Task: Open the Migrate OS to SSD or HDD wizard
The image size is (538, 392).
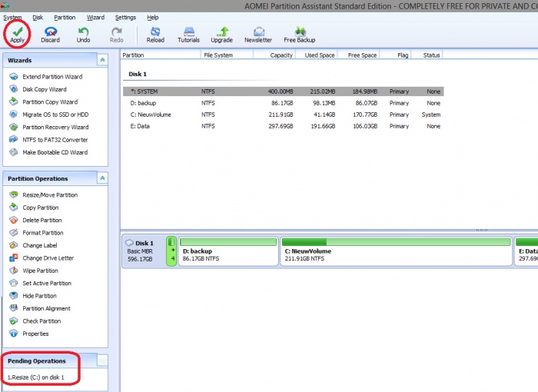Action: [x=54, y=115]
